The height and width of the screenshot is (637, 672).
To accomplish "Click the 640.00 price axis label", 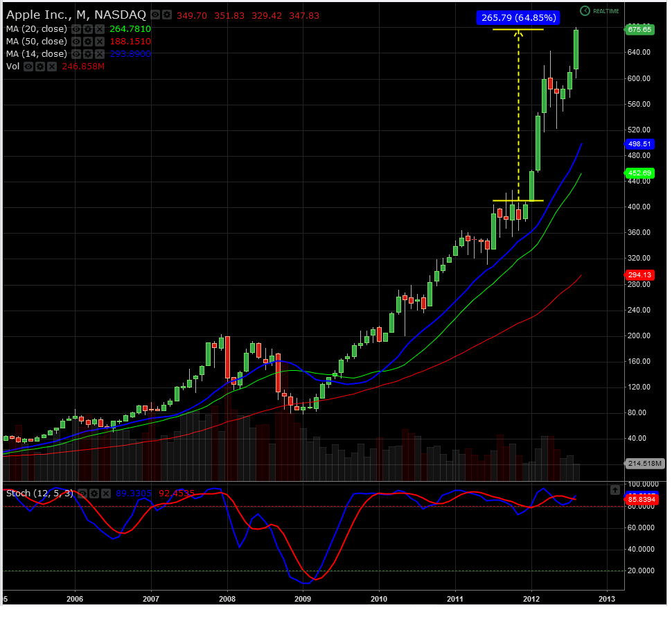I will pyautogui.click(x=639, y=52).
